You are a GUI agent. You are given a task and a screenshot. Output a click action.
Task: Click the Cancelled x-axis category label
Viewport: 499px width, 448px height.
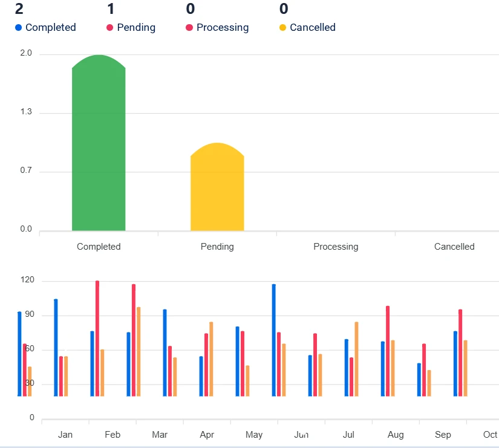point(454,247)
